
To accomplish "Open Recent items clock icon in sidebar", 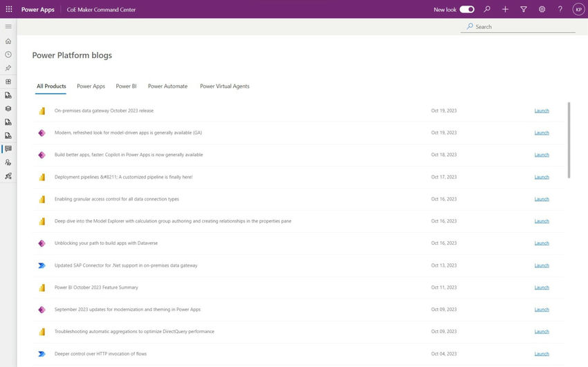I will click(8, 55).
